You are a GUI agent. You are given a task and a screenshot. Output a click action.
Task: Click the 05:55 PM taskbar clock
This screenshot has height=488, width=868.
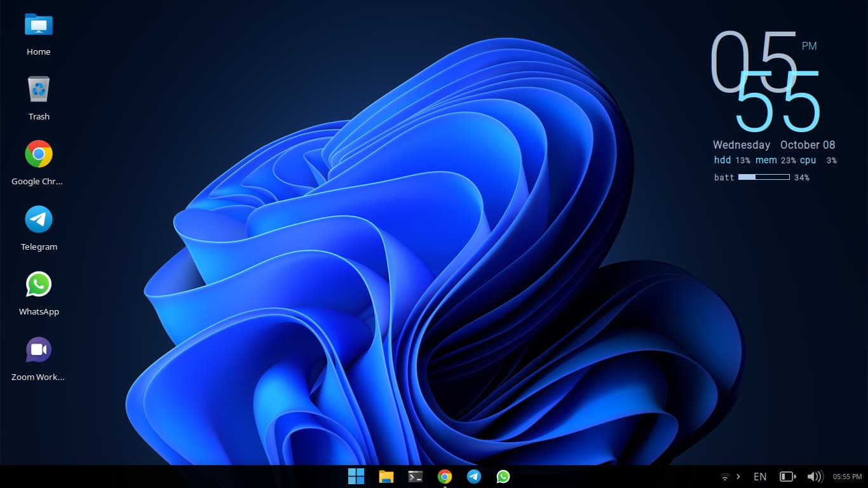(x=847, y=477)
